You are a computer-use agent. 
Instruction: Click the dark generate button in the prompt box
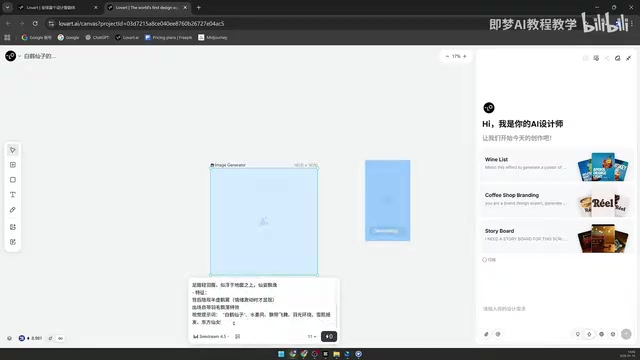pos(329,337)
